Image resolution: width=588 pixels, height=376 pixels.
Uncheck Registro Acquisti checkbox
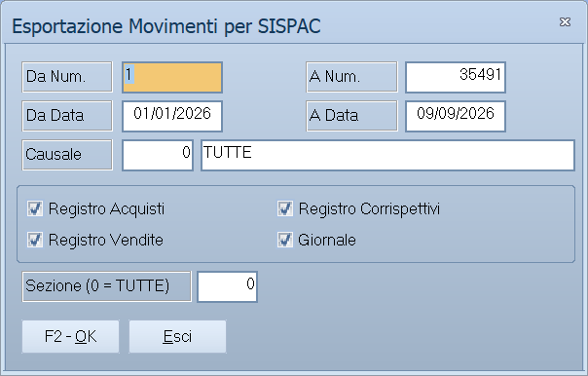coord(35,208)
